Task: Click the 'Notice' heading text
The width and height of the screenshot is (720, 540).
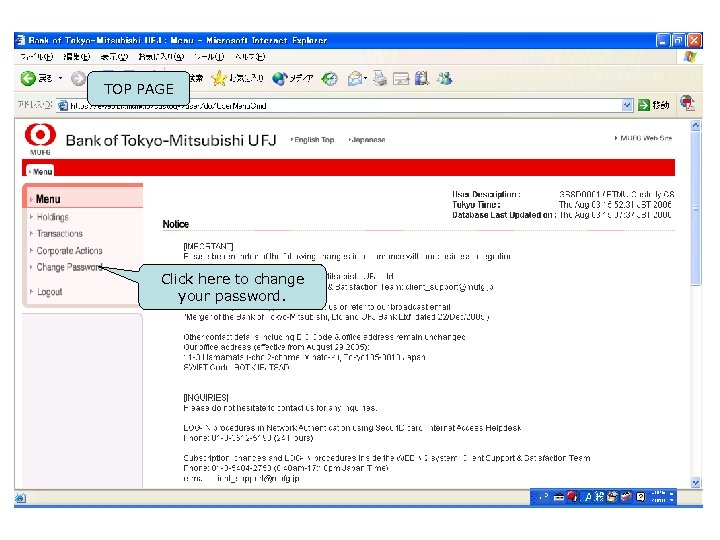Action: (x=175, y=224)
